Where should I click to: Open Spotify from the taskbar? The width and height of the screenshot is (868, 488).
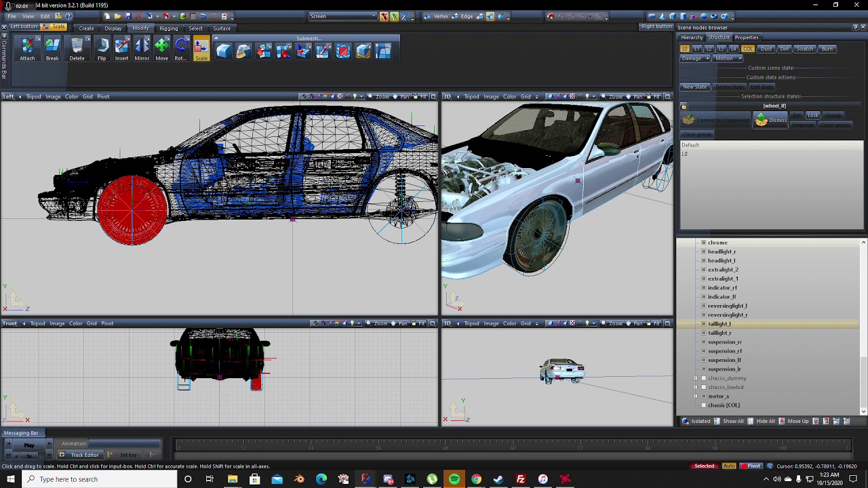tap(454, 479)
